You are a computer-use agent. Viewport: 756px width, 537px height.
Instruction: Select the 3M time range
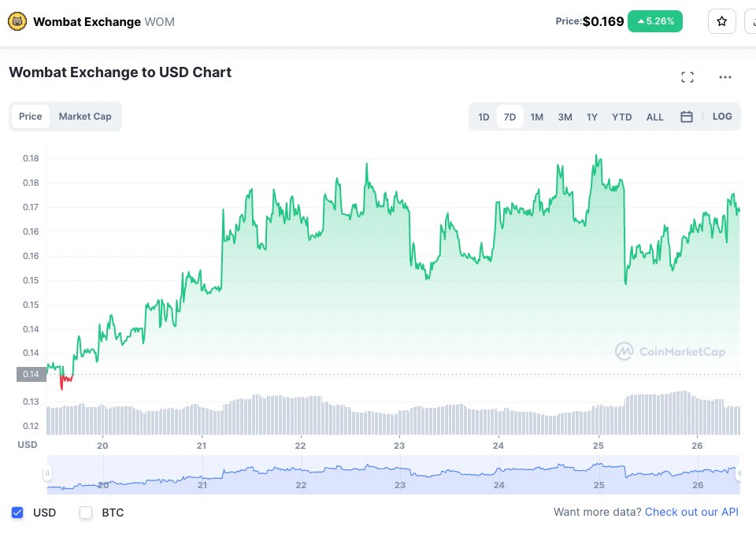tap(565, 117)
